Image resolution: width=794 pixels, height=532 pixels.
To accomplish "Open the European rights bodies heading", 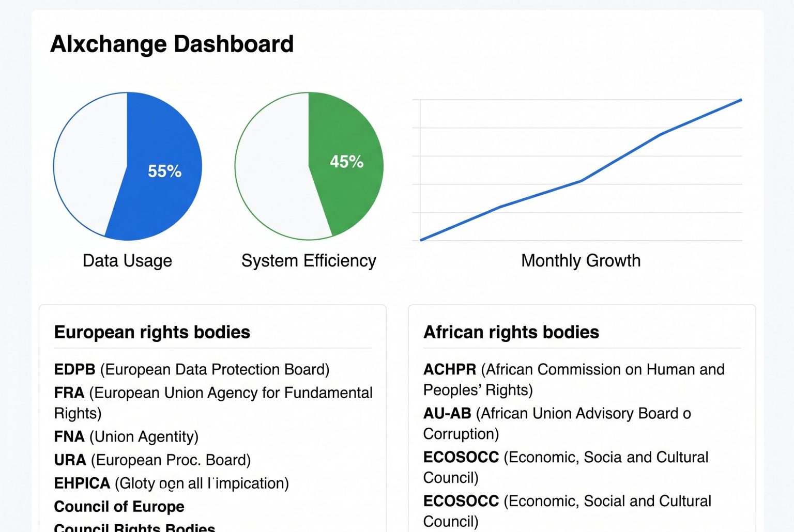I will click(152, 332).
